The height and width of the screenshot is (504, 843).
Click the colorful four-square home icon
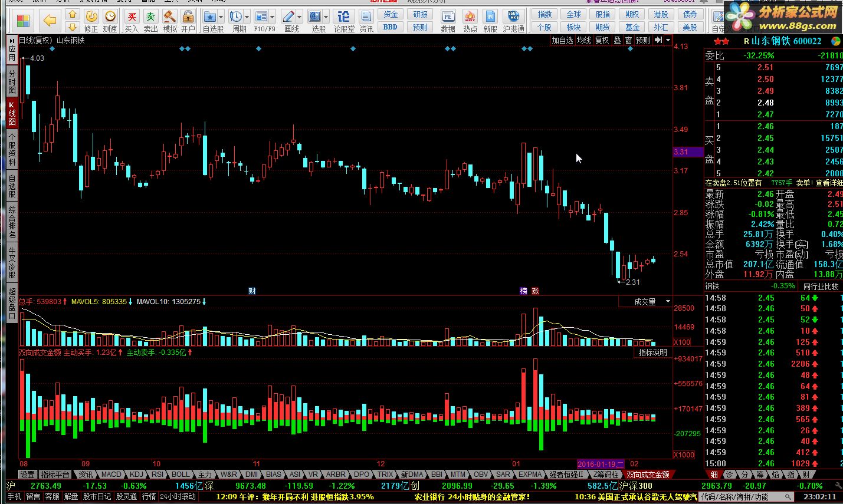coord(23,21)
